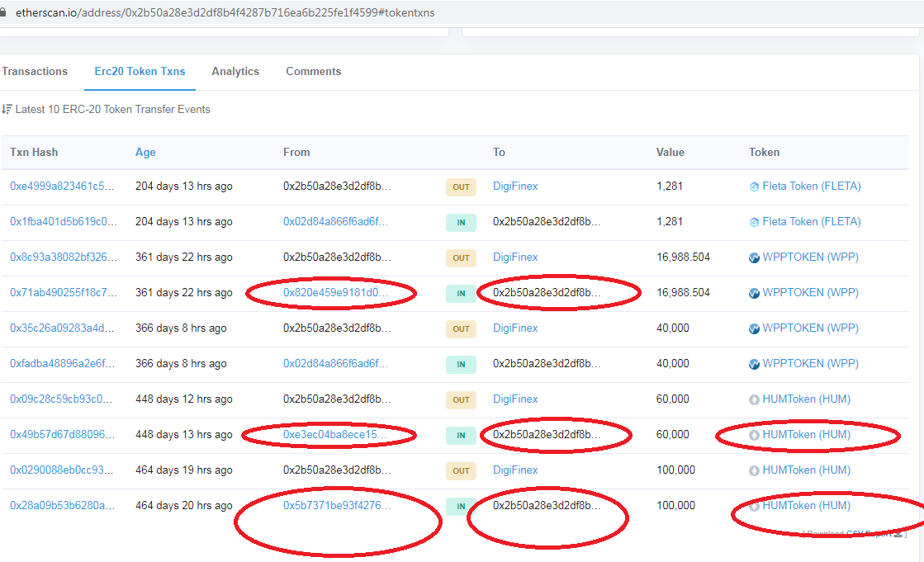Viewport: 924px width, 562px height.
Task: Click the sort icon beside Latest 10 ERC-20
Action: point(7,109)
